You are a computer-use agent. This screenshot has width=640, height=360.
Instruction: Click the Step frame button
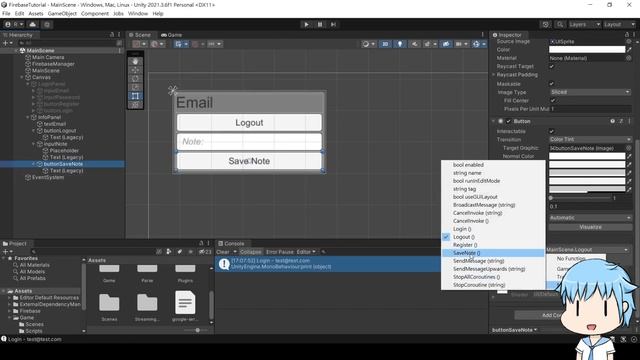pos(333,24)
